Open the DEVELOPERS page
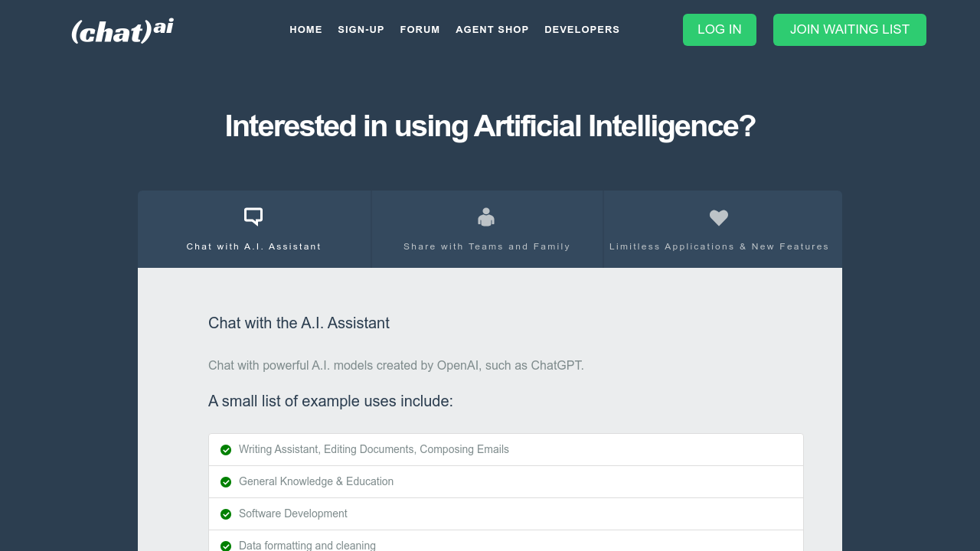 [x=582, y=30]
